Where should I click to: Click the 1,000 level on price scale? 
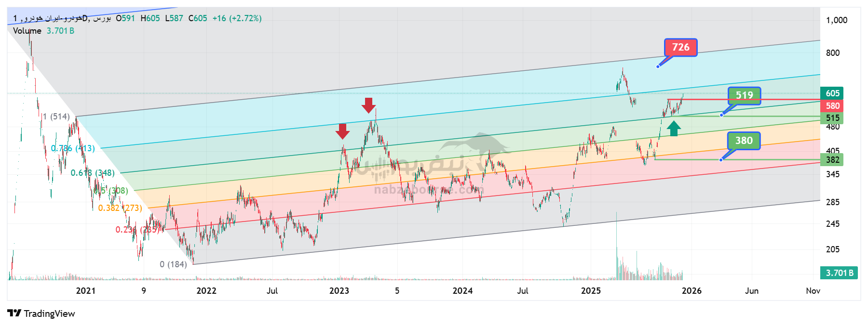click(836, 20)
